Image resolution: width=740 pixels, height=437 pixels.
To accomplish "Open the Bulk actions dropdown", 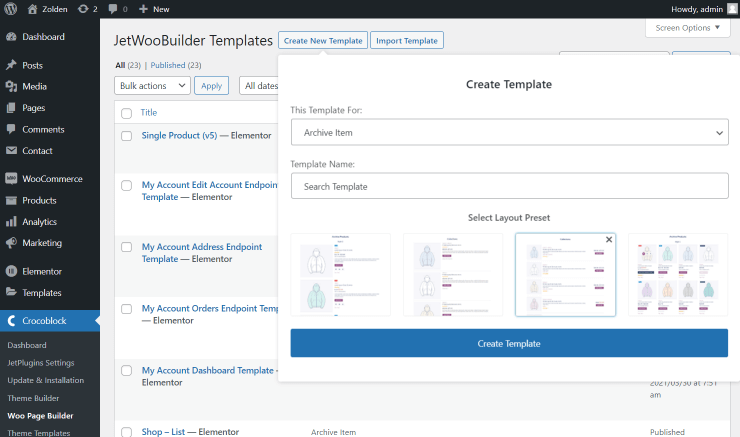I will (152, 85).
